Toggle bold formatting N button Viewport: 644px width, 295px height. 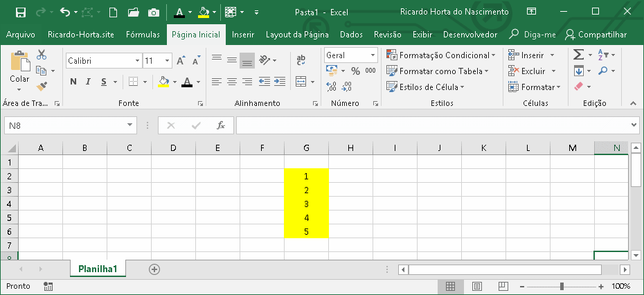[x=73, y=82]
